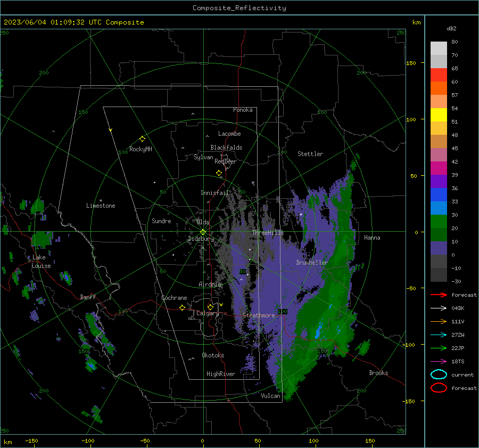The width and height of the screenshot is (479, 448).
Task: Select the Didsbury label
Action: [x=201, y=239]
